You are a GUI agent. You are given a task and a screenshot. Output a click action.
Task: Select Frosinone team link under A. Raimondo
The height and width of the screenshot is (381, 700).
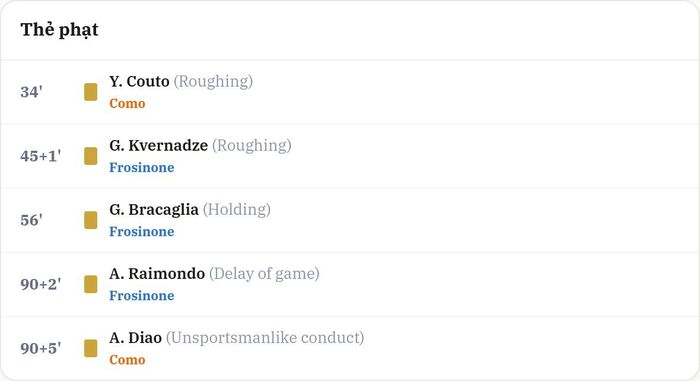142,296
